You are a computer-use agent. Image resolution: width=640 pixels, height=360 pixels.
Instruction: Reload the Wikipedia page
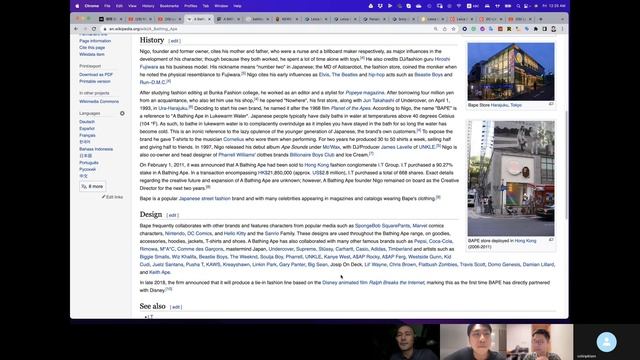click(94, 29)
